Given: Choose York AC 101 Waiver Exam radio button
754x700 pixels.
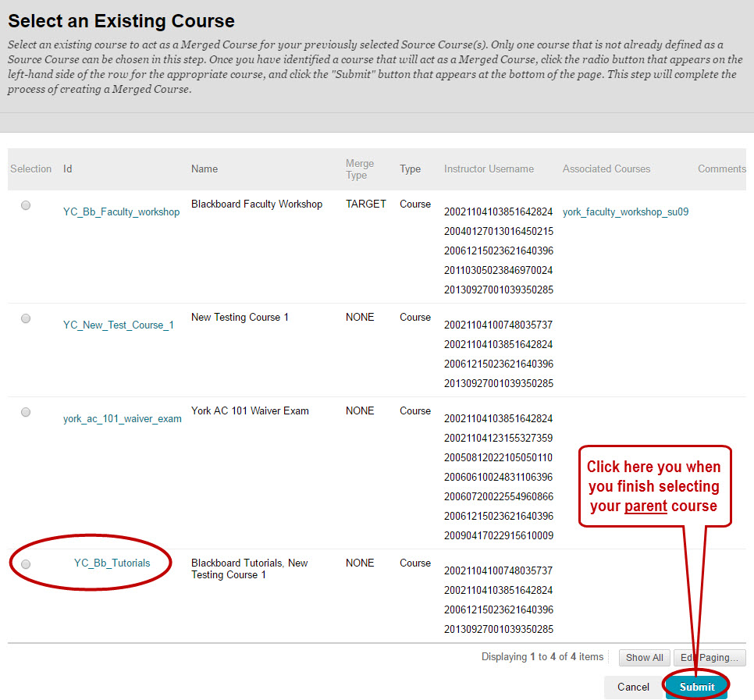Looking at the screenshot, I should pos(26,412).
